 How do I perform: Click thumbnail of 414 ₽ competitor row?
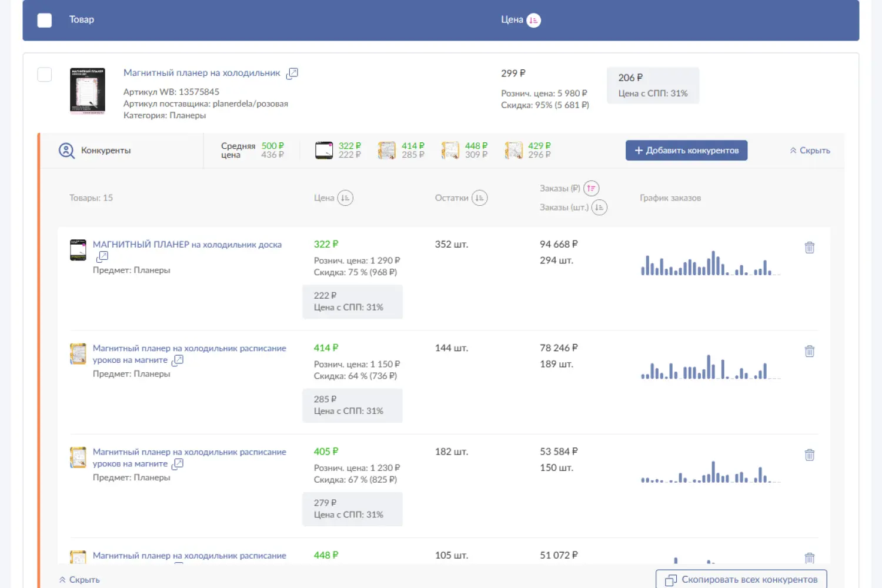pos(78,354)
